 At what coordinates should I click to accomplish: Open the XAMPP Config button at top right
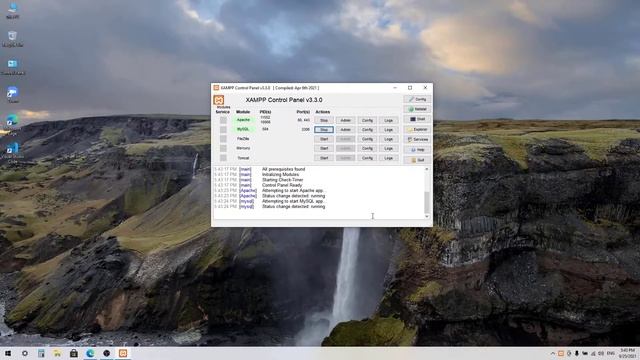417,99
